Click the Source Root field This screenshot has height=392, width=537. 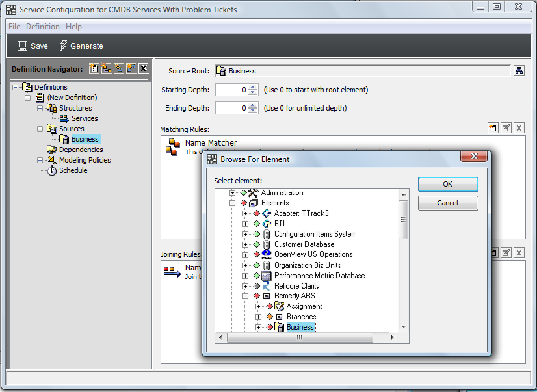363,71
